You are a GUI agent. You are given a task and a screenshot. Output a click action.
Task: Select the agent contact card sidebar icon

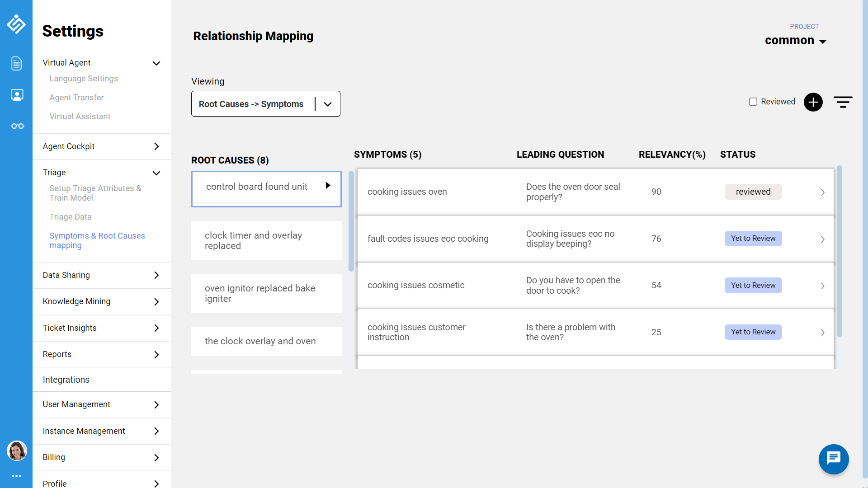(x=17, y=95)
